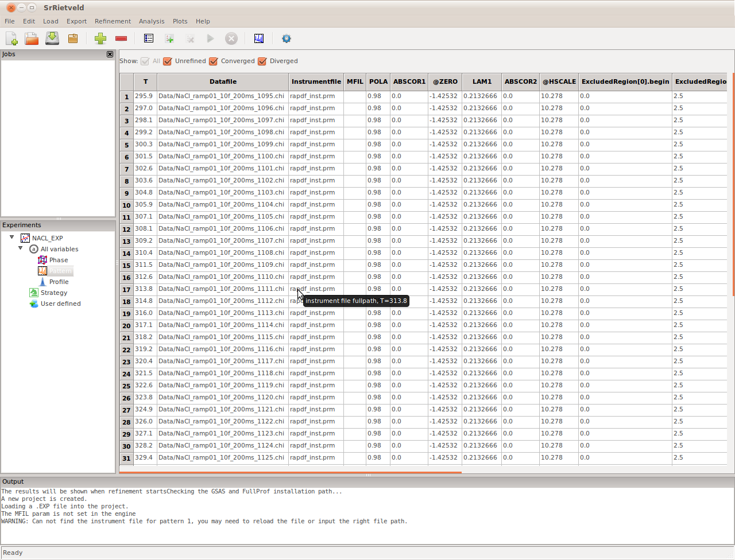
Task: Click the open project folder icon
Action: coord(32,38)
